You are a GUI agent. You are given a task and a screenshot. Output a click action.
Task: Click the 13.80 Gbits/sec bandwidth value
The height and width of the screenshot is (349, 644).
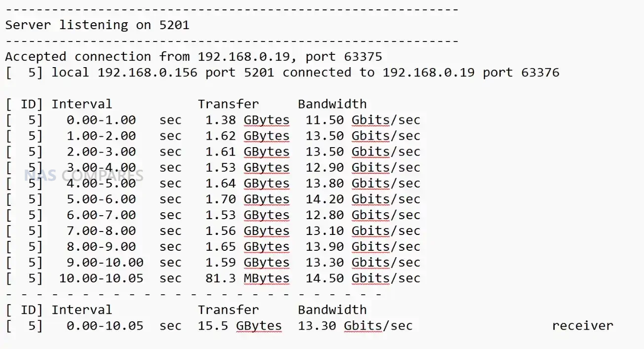[362, 183]
